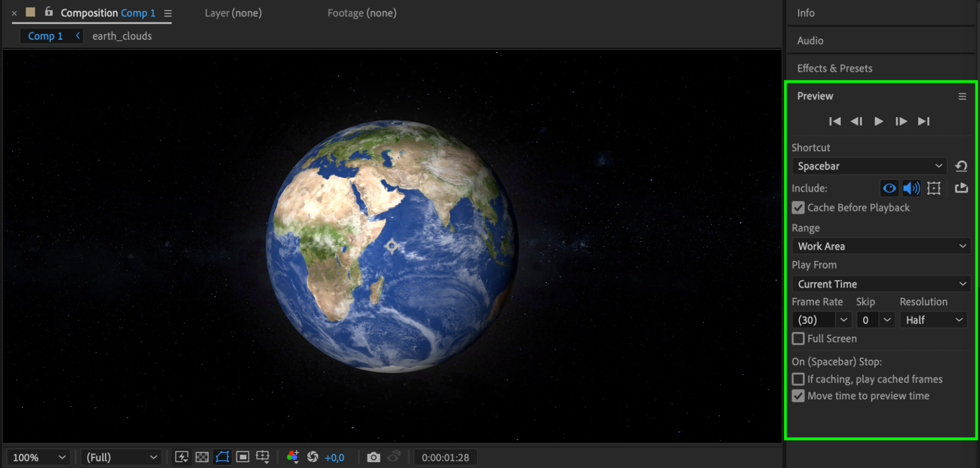Screen dimensions: 980x468
Task: Toggle transparency grid in the viewer
Action: click(202, 457)
